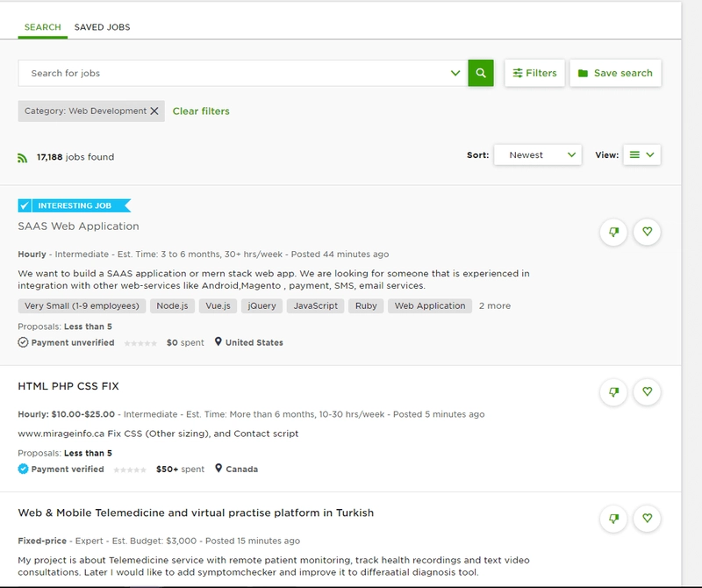The width and height of the screenshot is (702, 588).
Task: Click the Web Application skill tag
Action: [430, 306]
